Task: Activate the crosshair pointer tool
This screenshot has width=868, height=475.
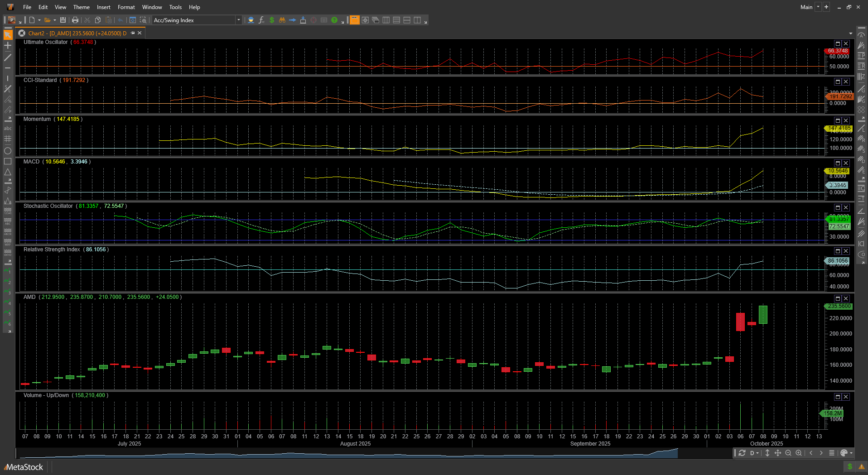Action: click(x=8, y=46)
